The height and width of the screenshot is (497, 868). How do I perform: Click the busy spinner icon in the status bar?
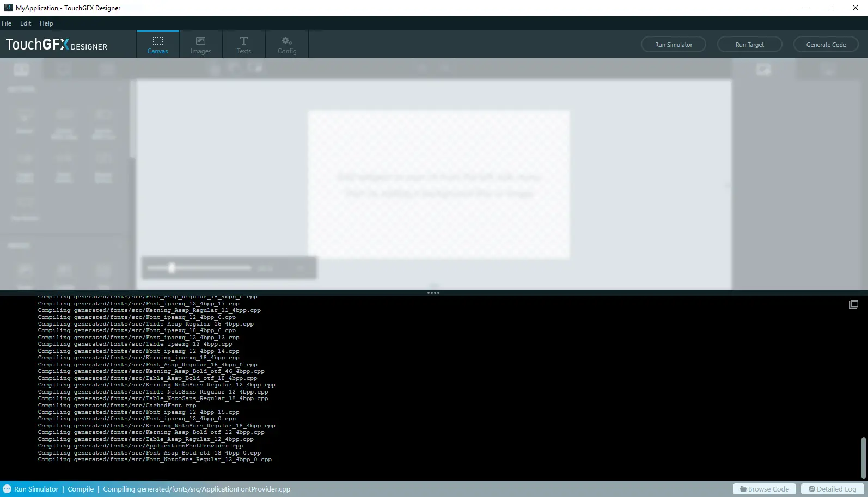point(7,489)
